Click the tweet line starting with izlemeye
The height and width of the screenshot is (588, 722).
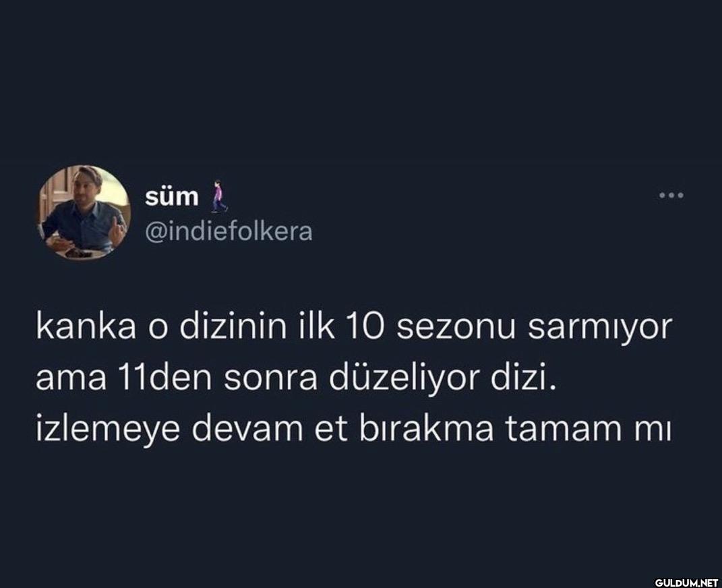[354, 430]
